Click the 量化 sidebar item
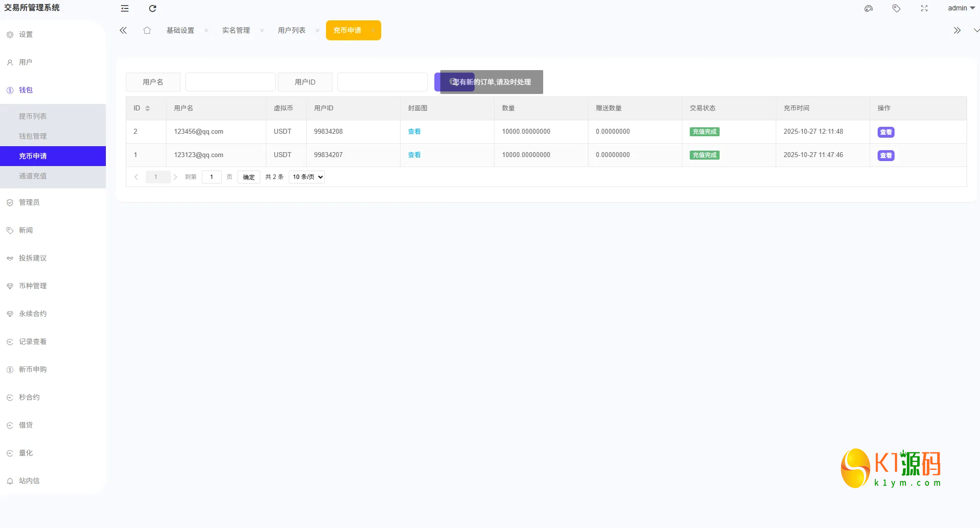Screen dimensions: 980x528 tap(53, 453)
